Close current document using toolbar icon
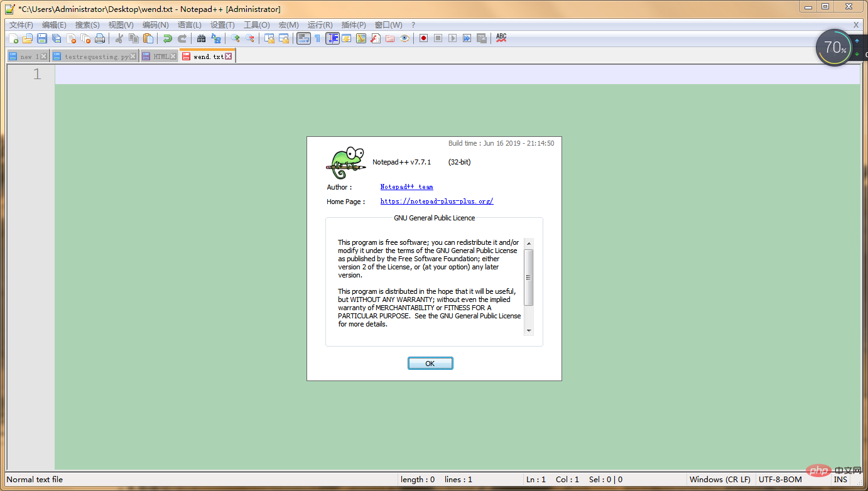 tap(71, 38)
